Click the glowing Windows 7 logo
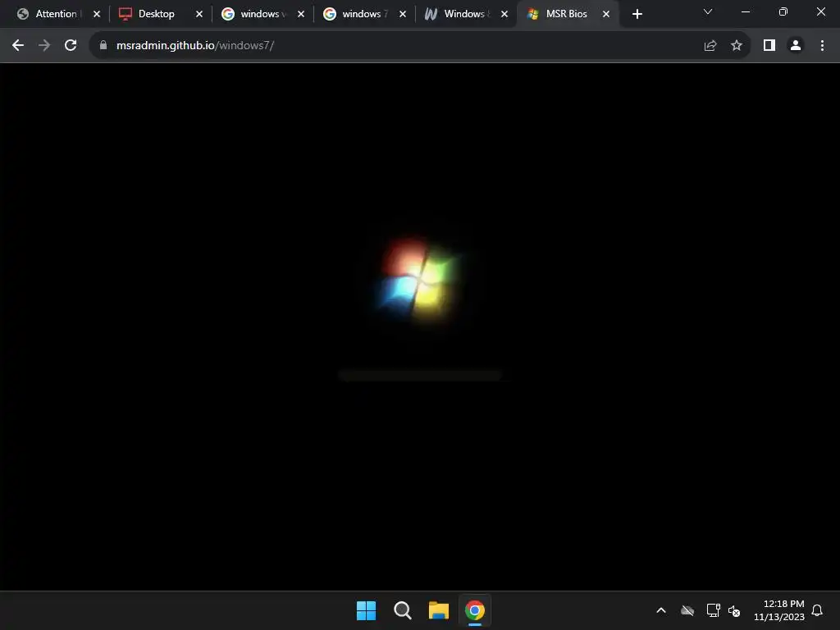840x630 pixels. click(x=419, y=281)
